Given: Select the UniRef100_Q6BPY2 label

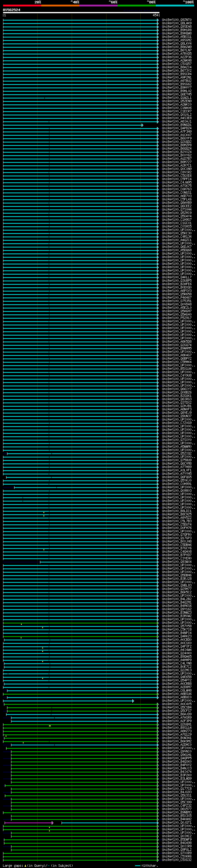Looking at the screenshot, I should tap(177, 358).
